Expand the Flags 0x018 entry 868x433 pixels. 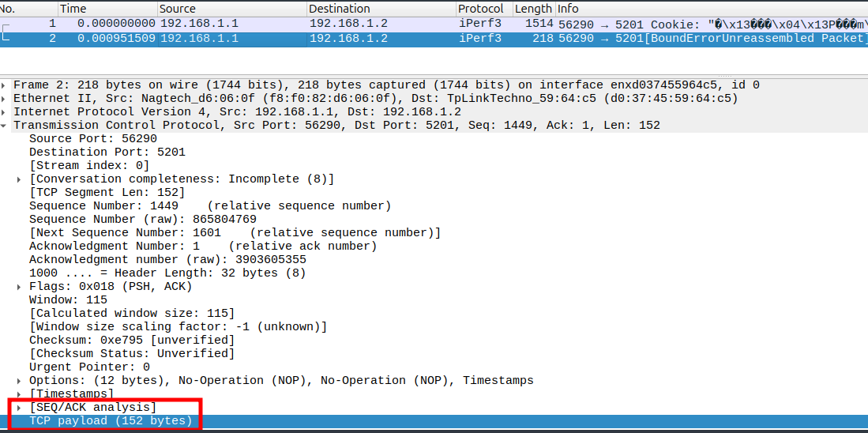click(20, 287)
